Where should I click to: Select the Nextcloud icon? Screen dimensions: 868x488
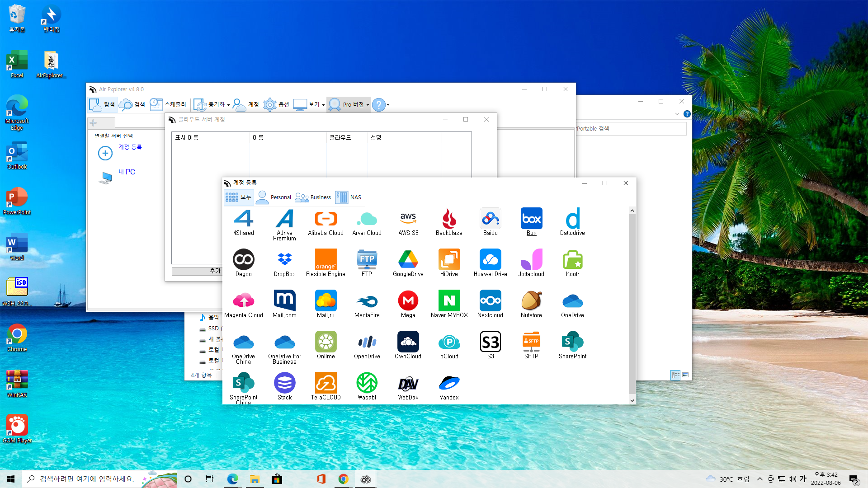pos(490,304)
